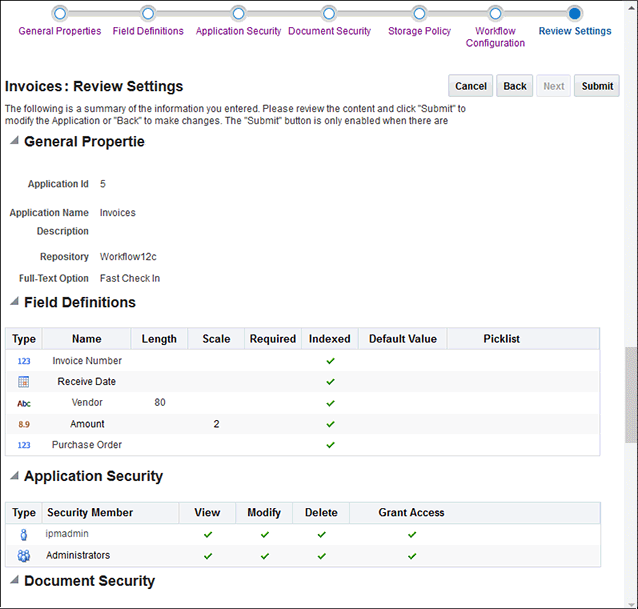Click Grant Access checkmark for Administrators
Viewport: 638px width, 609px height.
[411, 555]
